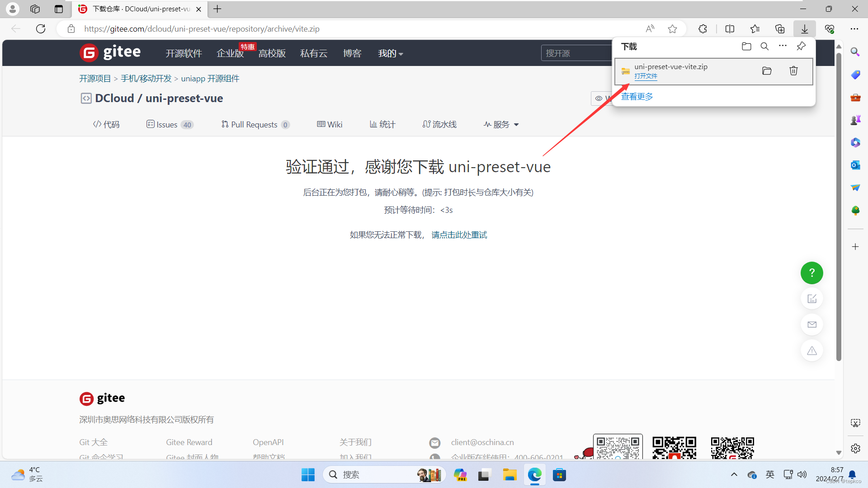Open Edge sidebar Outlook icon
This screenshot has width=868, height=488.
[855, 165]
